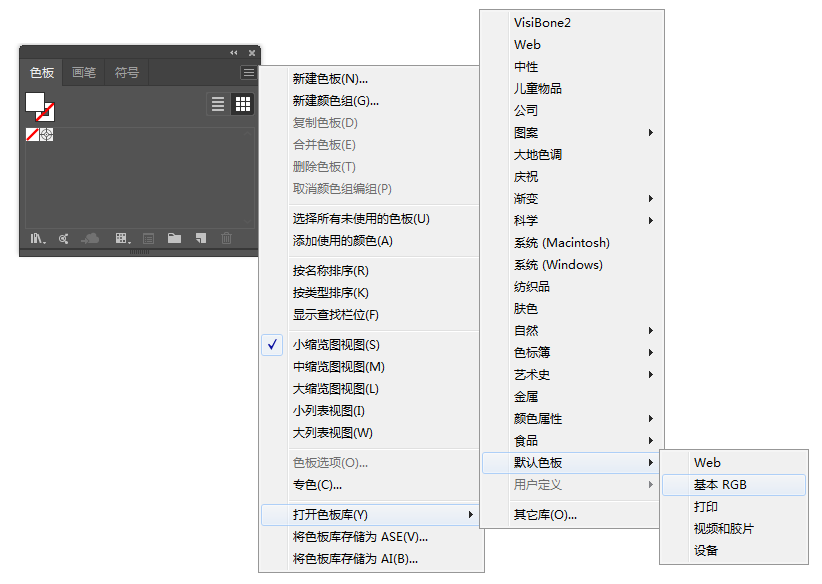
Task: Click the greyed 复制色板(D) menu entry
Action: [x=370, y=123]
